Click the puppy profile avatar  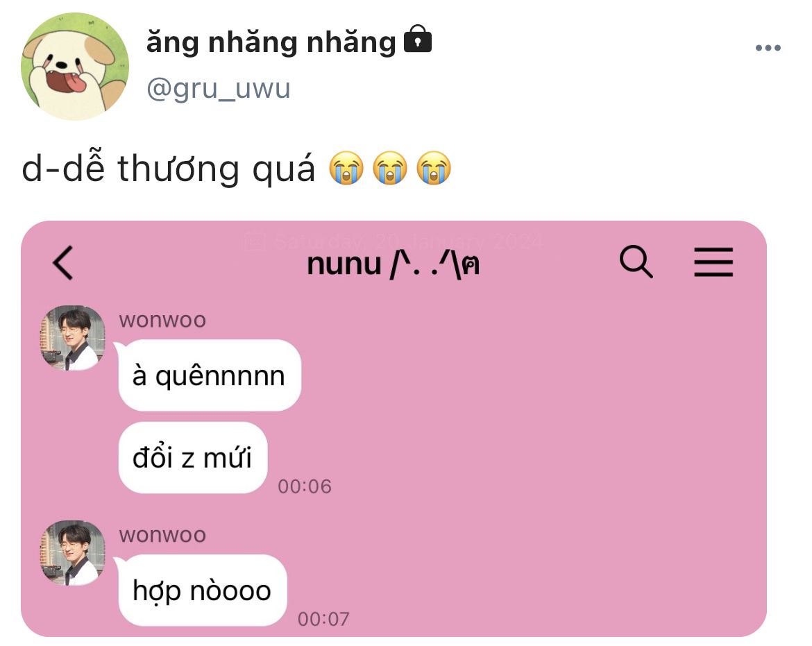click(74, 67)
